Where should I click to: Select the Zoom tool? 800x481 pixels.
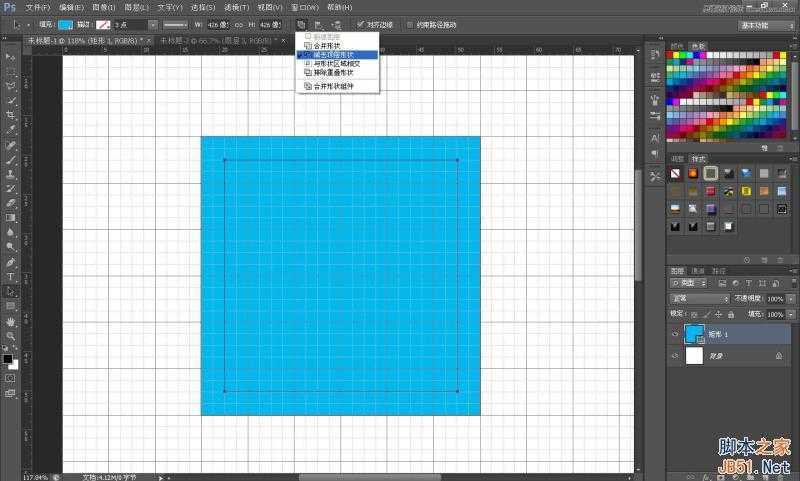coord(10,336)
